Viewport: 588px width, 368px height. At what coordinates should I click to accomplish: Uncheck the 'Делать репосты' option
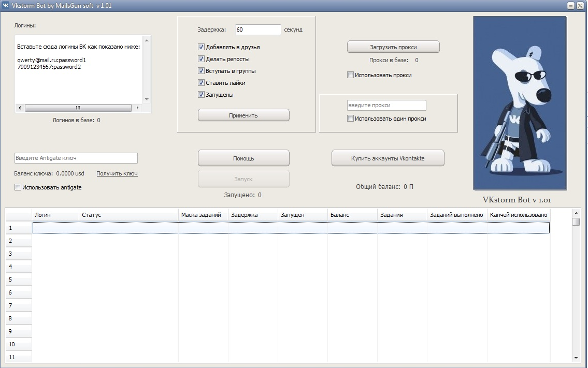click(x=202, y=59)
